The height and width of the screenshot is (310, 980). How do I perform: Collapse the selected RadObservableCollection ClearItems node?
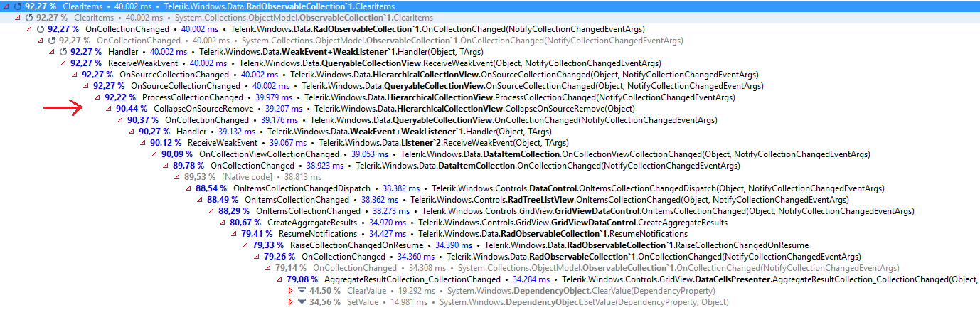click(x=6, y=6)
